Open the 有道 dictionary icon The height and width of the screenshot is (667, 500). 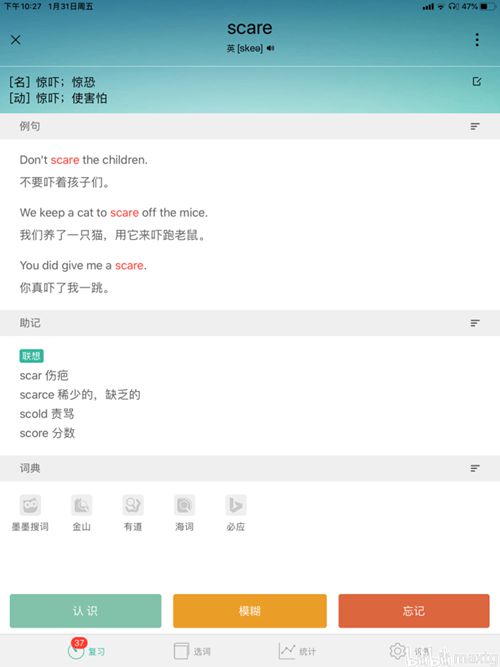(x=133, y=505)
